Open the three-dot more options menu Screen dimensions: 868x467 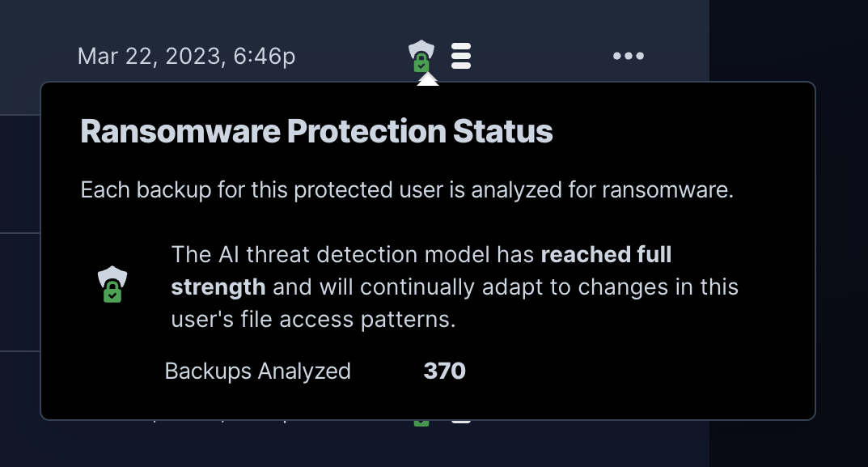[x=629, y=55]
